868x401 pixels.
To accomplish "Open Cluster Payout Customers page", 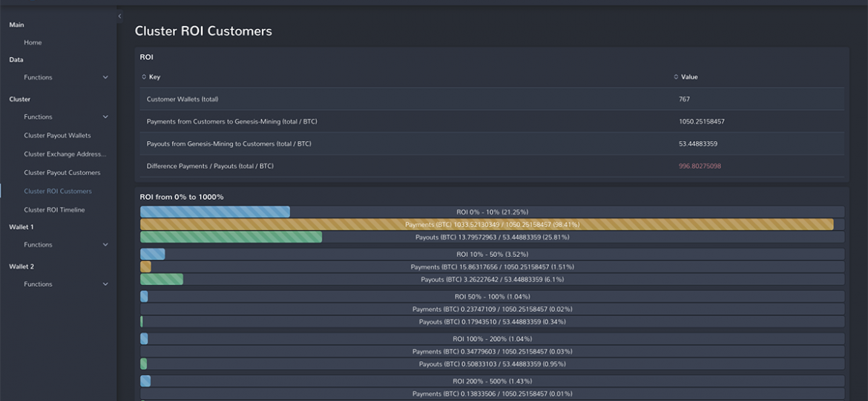I will point(62,173).
